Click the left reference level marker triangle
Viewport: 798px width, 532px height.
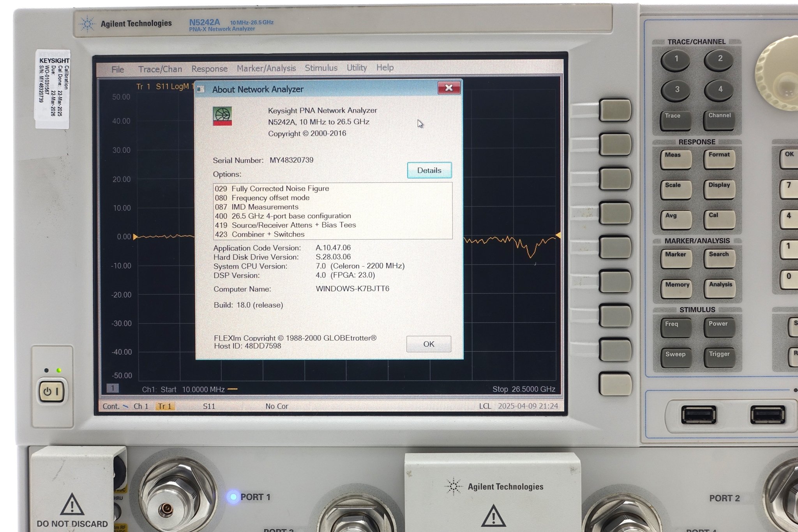[135, 237]
